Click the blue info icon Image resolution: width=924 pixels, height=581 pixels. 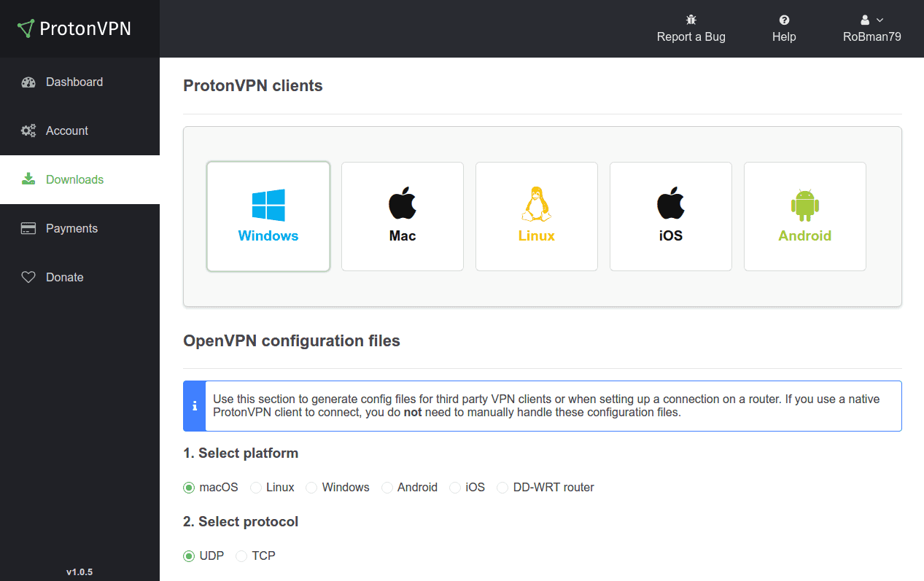pyautogui.click(x=194, y=405)
